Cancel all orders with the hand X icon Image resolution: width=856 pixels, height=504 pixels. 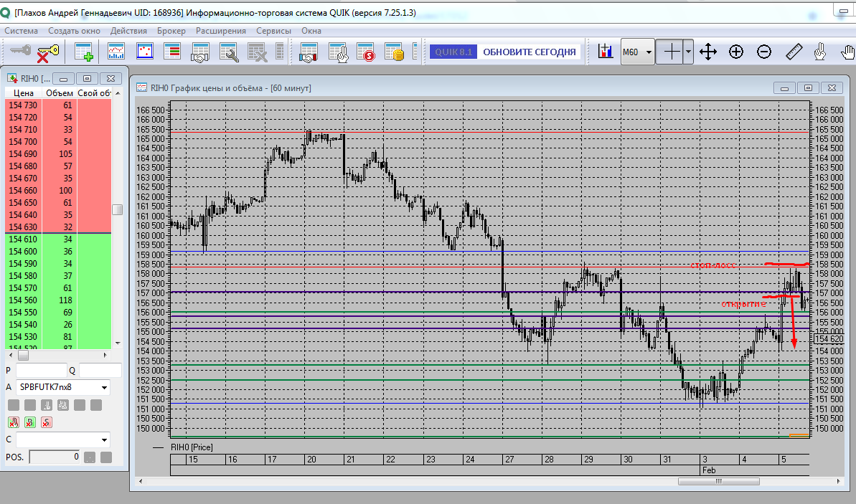14,422
